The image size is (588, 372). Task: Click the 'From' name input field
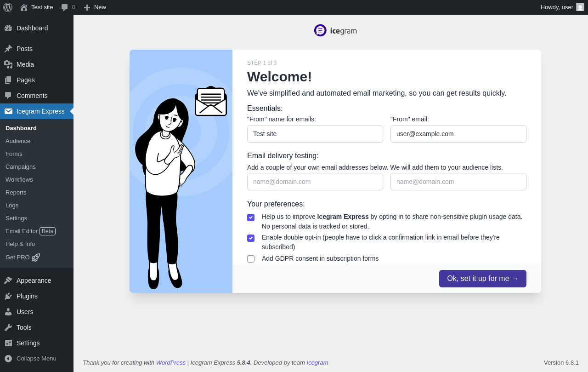coord(315,134)
